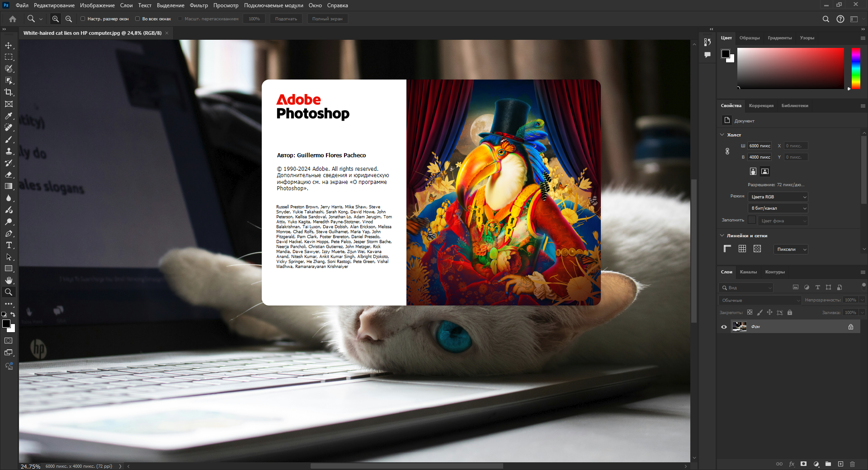Click the 'Подогнать' button
Screen dimensions: 868x470
[x=286, y=19]
